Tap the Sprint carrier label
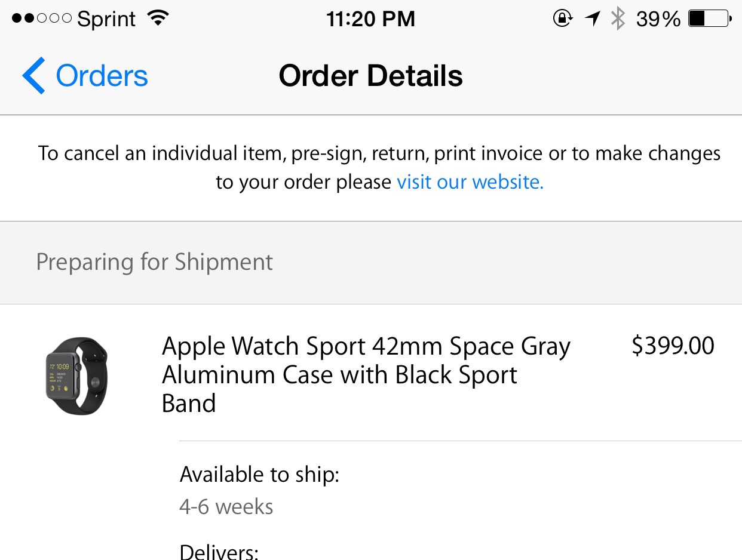742x560 pixels. [108, 20]
